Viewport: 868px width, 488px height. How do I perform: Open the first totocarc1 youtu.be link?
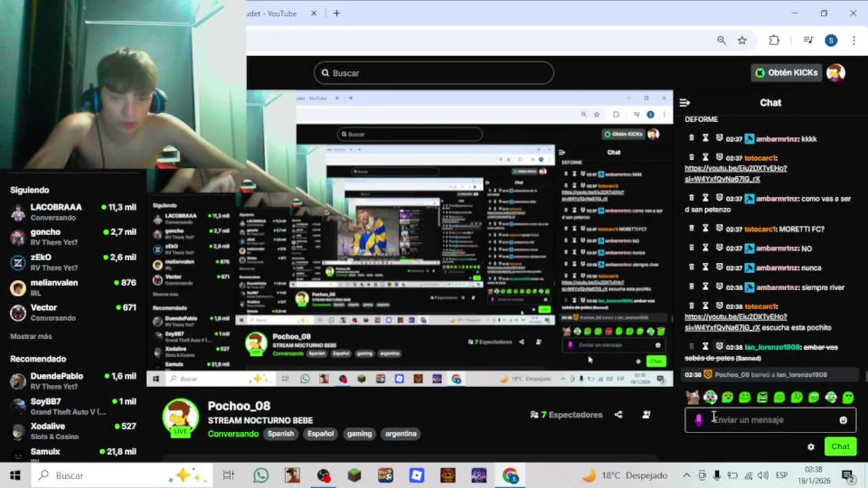coord(735,174)
